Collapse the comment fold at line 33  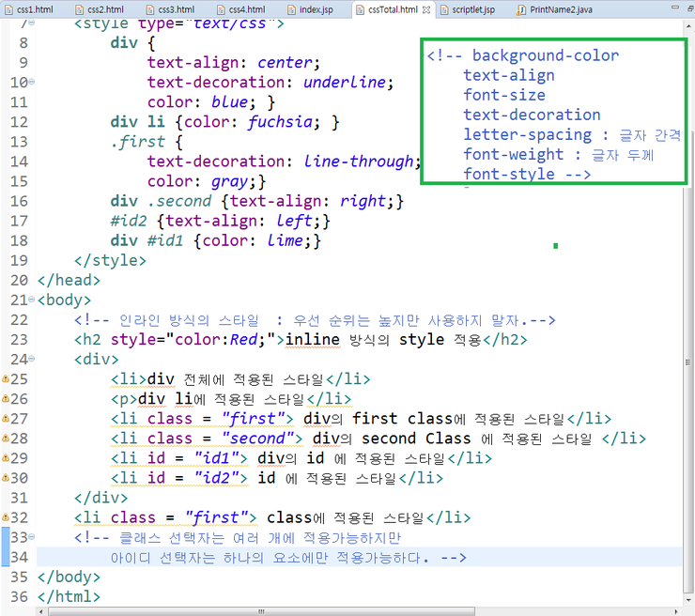32,537
